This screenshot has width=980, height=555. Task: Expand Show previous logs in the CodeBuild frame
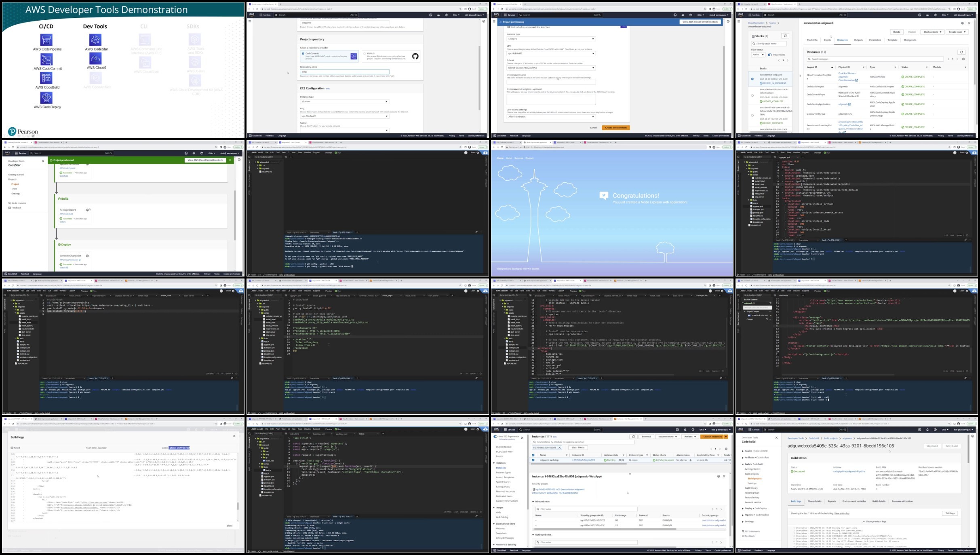click(x=874, y=521)
